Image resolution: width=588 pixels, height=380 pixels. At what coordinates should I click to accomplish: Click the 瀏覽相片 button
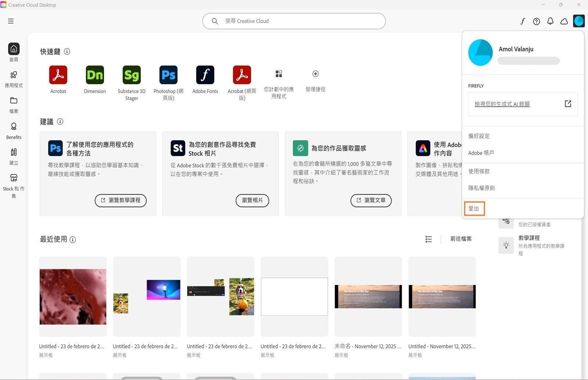[252, 200]
